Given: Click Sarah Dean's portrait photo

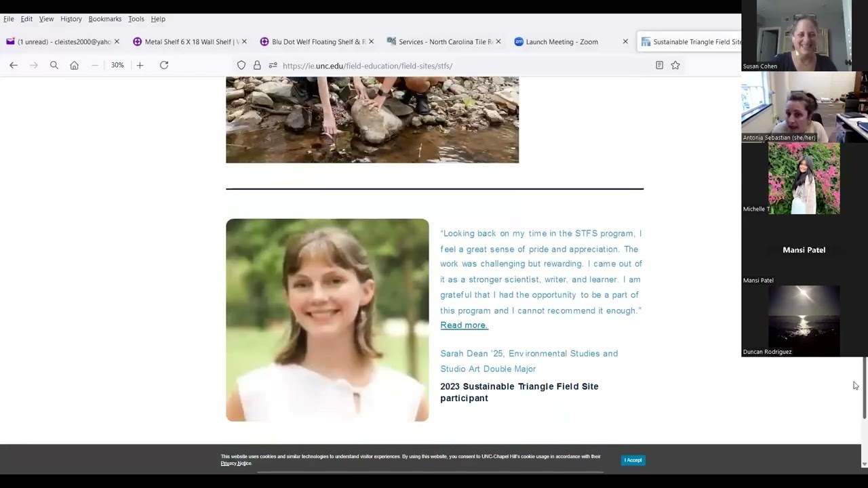Looking at the screenshot, I should pos(328,320).
